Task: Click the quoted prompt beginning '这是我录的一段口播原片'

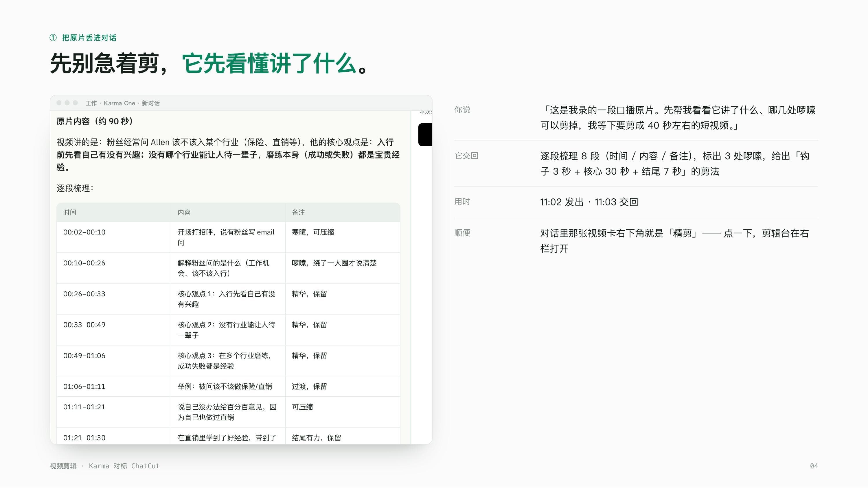Action: (678, 118)
